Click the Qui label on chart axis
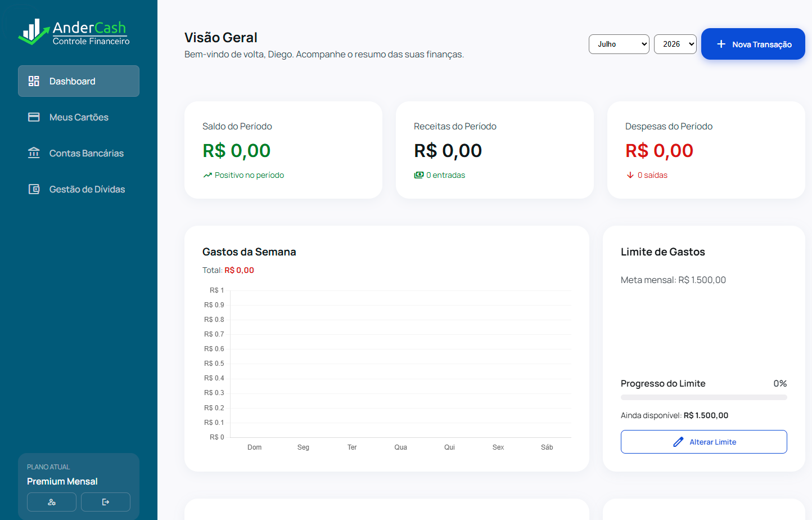 (449, 447)
